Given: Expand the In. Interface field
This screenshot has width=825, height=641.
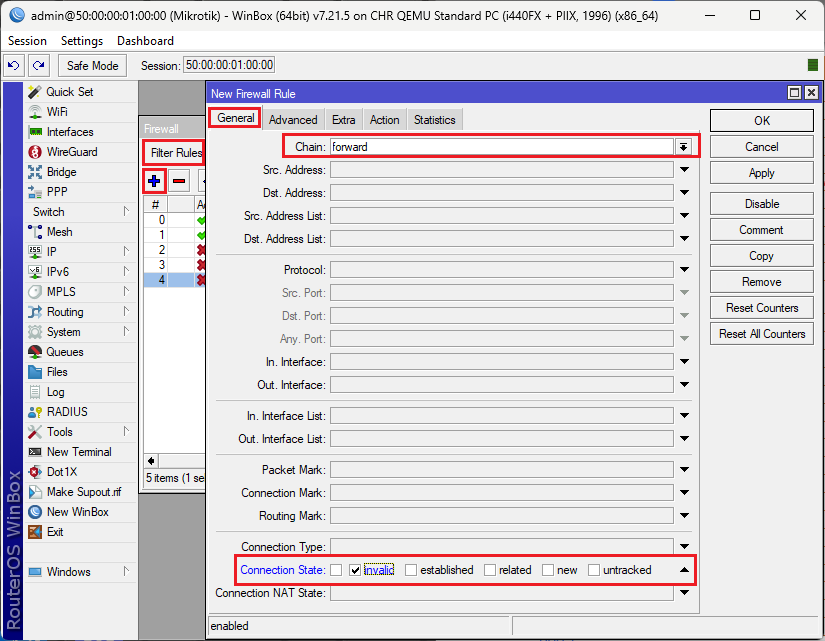Looking at the screenshot, I should tap(685, 362).
